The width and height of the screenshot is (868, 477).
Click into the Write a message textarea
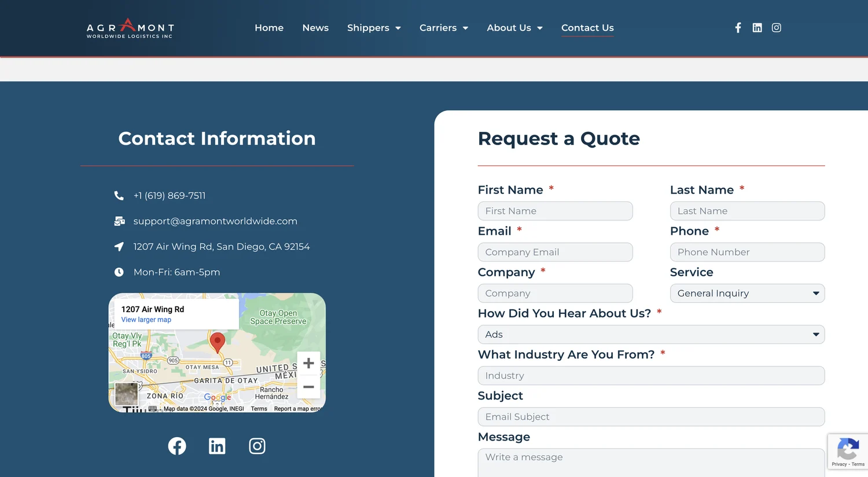pos(651,463)
